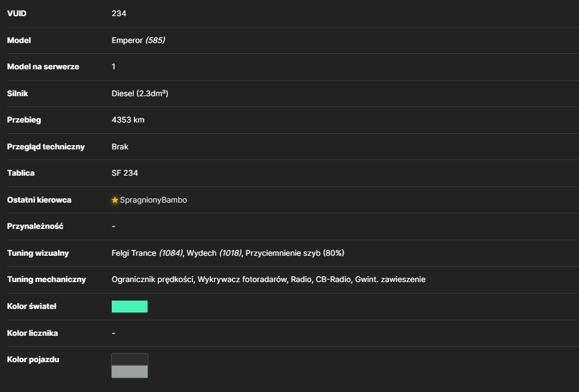Select Przyciemnienie szyb (80%) text
The height and width of the screenshot is (392, 579).
(295, 253)
